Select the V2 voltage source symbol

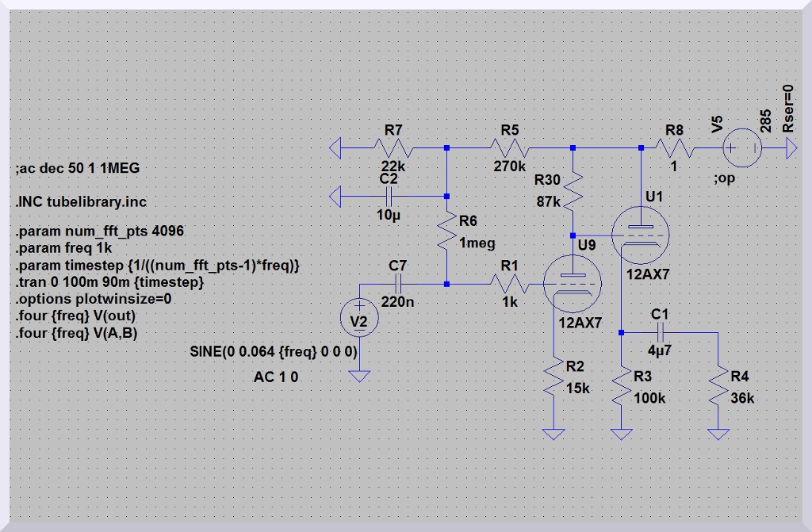pos(359,317)
